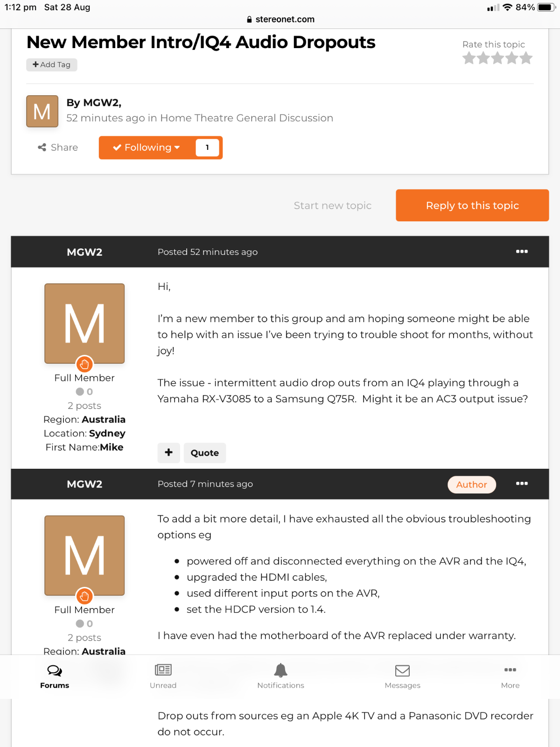Open MGW2 profile from first post header

[x=84, y=252]
